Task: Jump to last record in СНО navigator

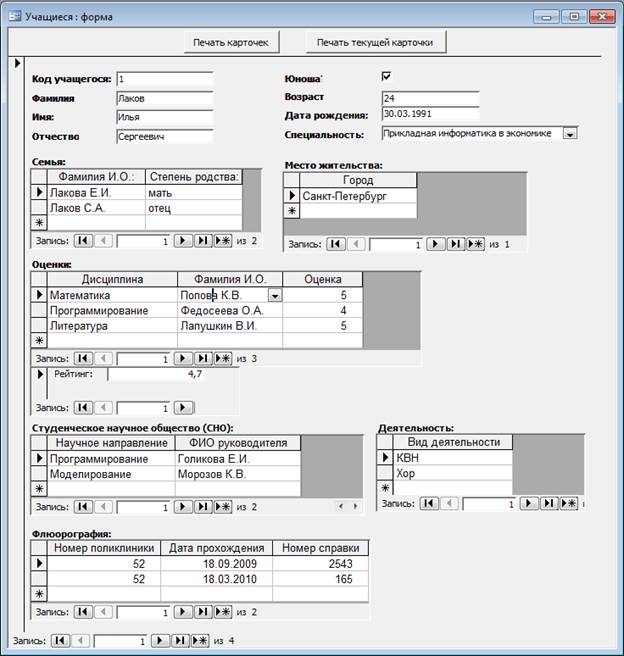Action: [x=203, y=507]
